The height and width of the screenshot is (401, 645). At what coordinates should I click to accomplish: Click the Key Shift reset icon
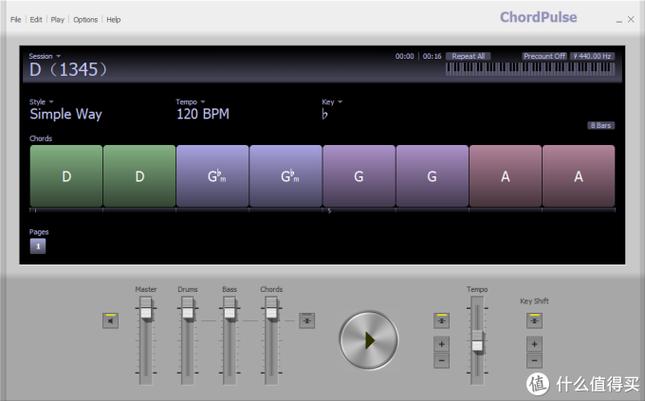(x=534, y=320)
